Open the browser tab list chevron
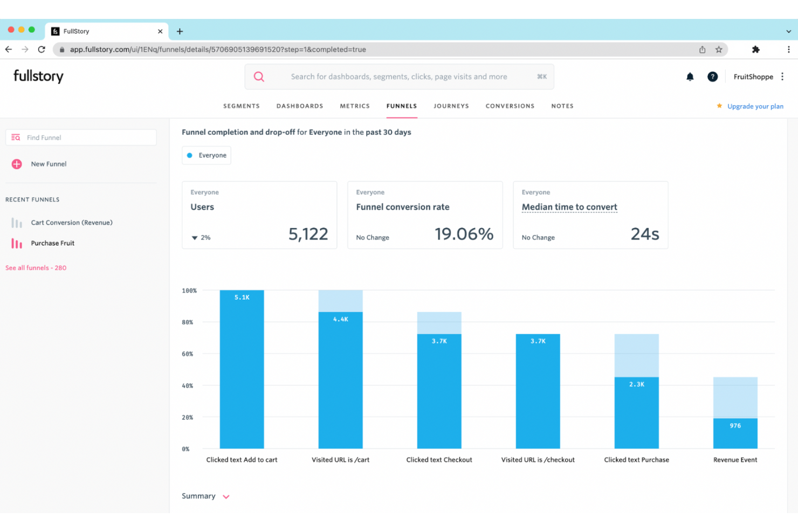Viewport: 798px width, 532px height. pyautogui.click(x=788, y=31)
